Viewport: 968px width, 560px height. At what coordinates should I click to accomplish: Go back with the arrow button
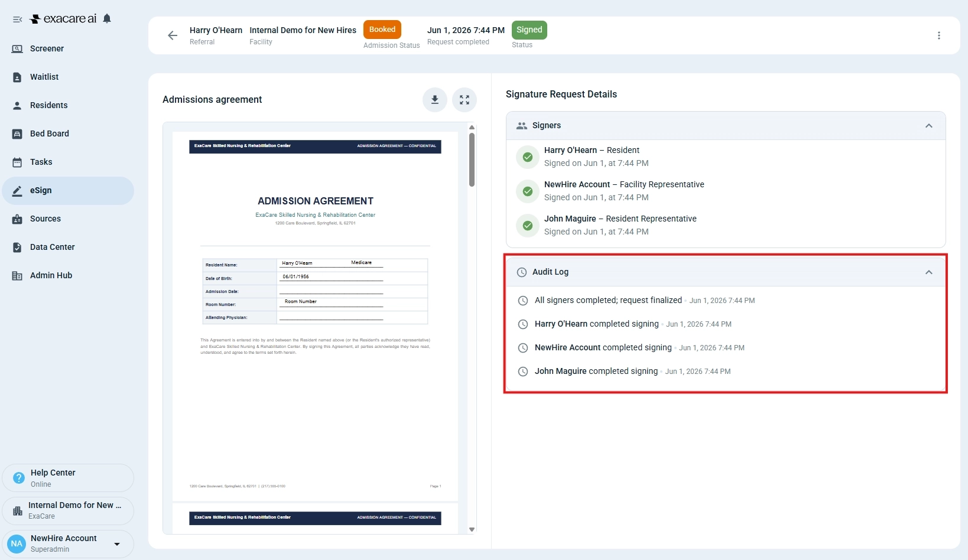tap(173, 35)
